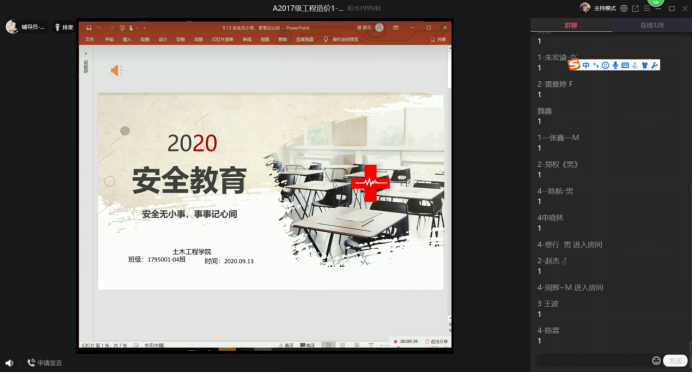Screen dimensions: 693x373
Task: Expand the slide thumbnail pane arrow
Action: pos(86,53)
